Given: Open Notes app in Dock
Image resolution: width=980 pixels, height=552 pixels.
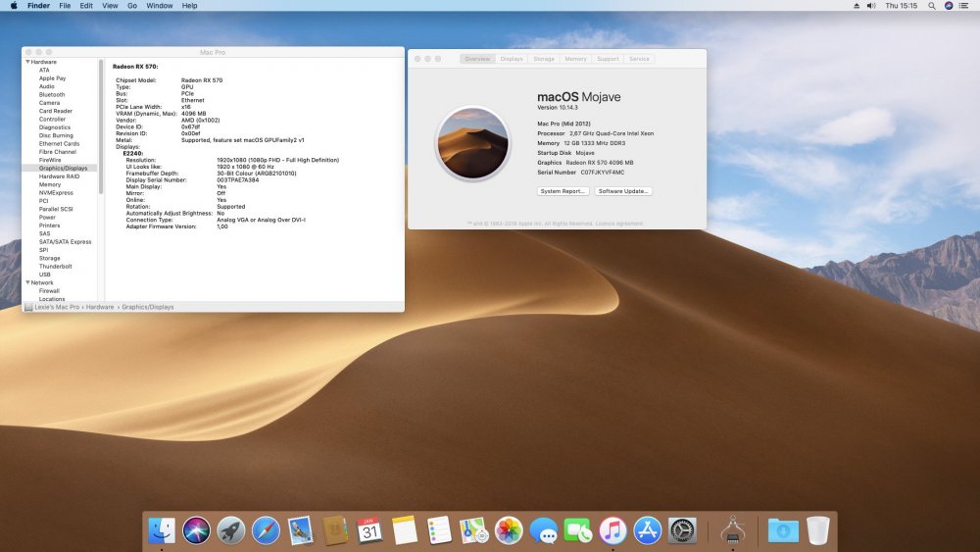Looking at the screenshot, I should click(x=405, y=530).
